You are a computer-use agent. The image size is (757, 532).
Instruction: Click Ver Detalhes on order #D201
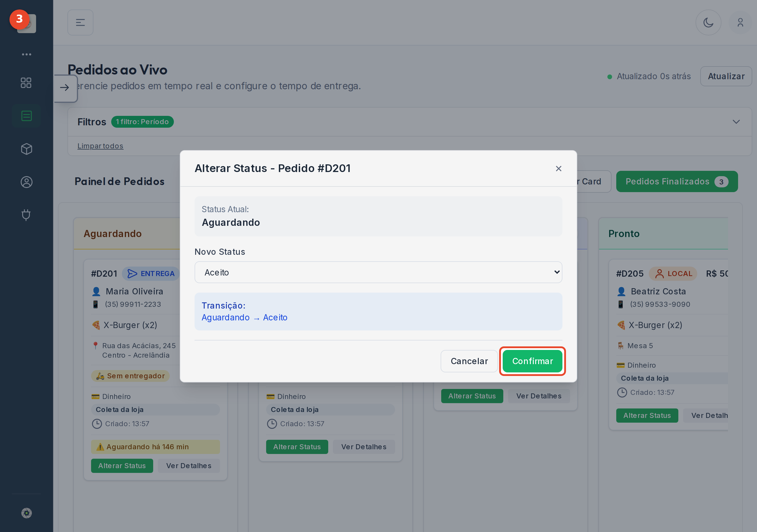coord(189,465)
